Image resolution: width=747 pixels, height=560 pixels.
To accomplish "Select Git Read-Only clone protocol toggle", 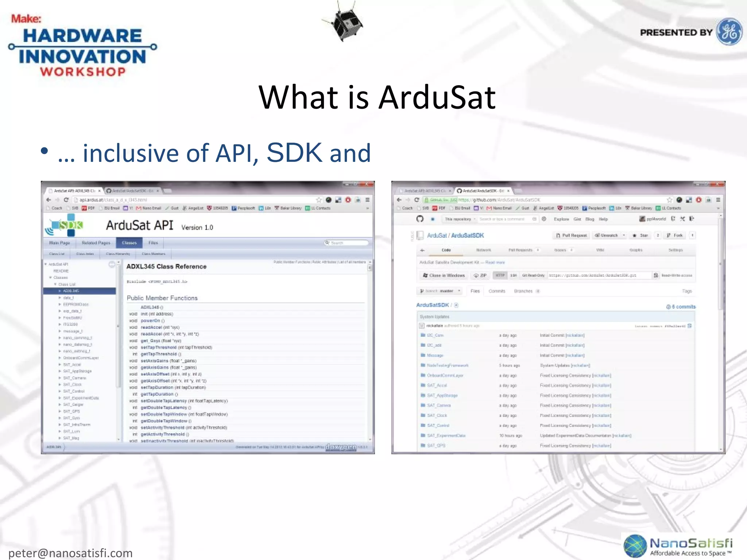I will click(x=533, y=275).
